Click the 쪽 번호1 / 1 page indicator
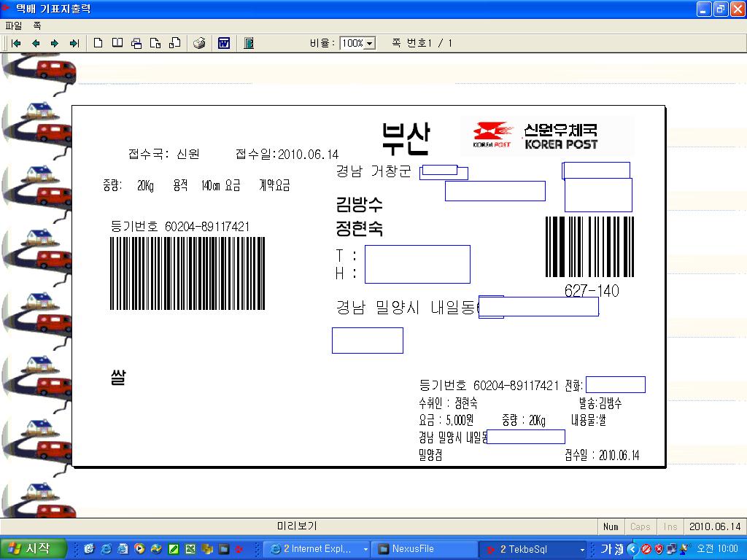 pyautogui.click(x=422, y=43)
